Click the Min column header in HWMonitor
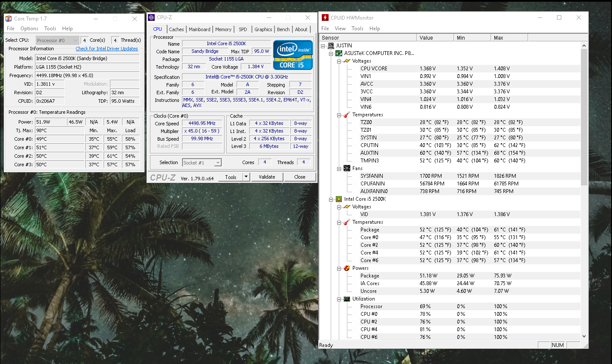This screenshot has height=364, width=612. coord(472,38)
